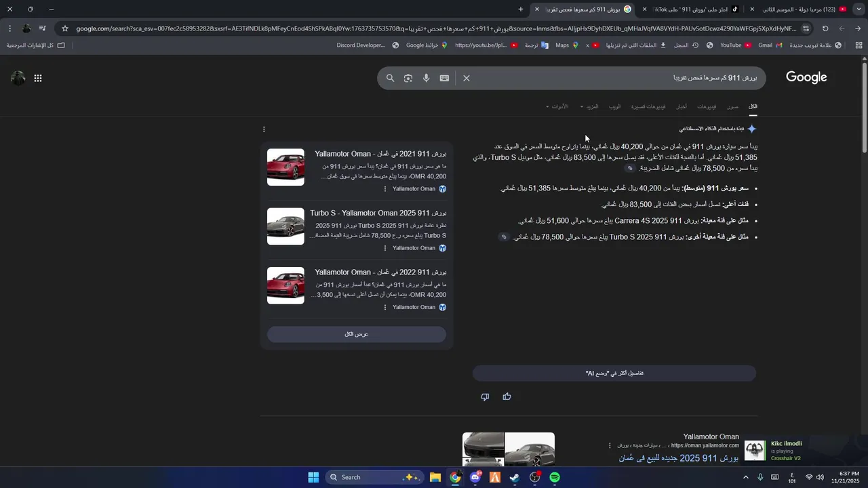Expand the المزيد (More) dropdown
Screen dimensions: 868x488
pos(589,106)
